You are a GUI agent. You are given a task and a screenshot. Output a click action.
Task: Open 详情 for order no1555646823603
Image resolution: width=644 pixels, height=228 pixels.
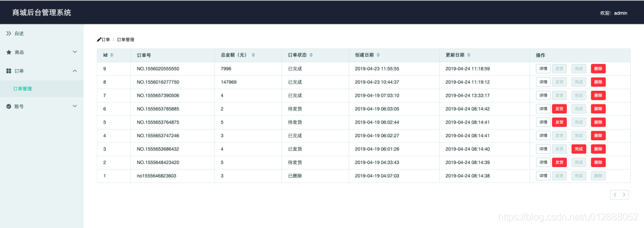tap(543, 176)
